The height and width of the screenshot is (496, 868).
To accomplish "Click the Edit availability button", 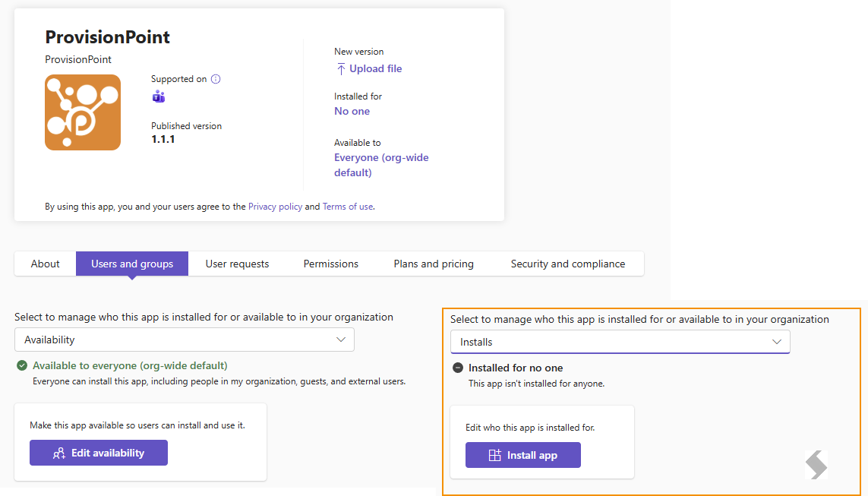I will (99, 453).
